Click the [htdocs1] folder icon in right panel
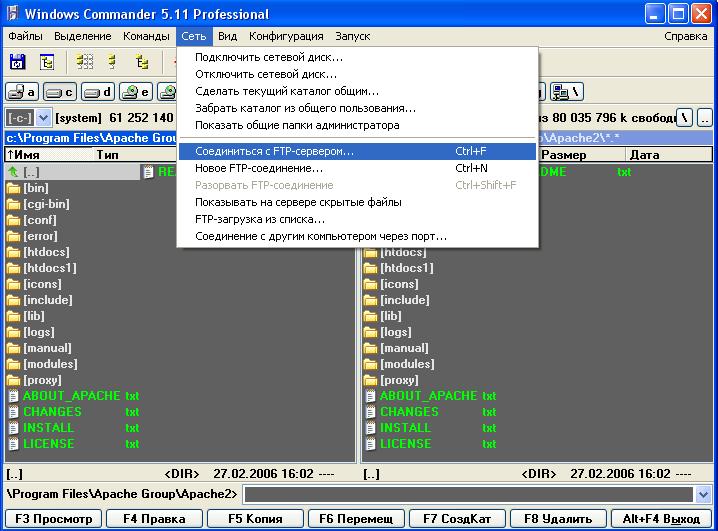The image size is (718, 531). (x=370, y=268)
